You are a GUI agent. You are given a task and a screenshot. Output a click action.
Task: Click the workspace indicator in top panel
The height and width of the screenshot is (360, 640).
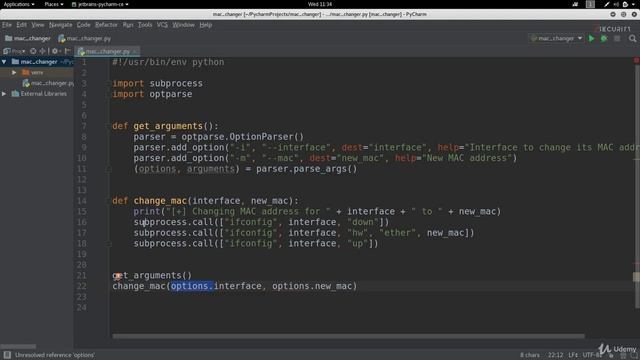click(x=590, y=4)
